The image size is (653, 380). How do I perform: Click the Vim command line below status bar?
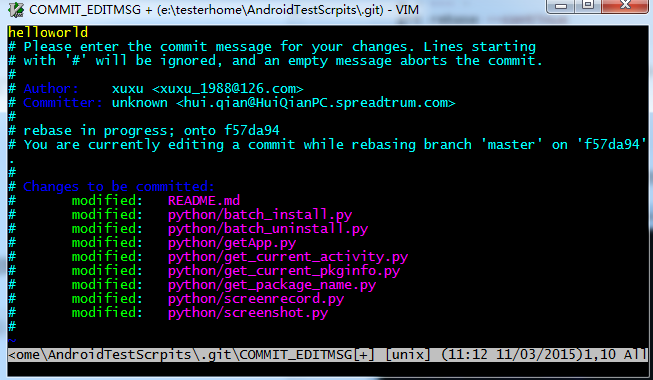[327, 369]
